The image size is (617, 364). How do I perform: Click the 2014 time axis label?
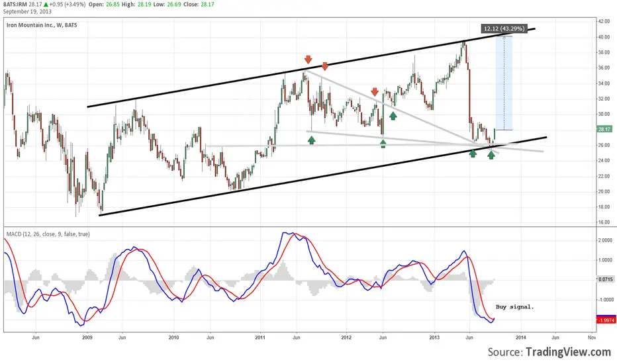520,338
